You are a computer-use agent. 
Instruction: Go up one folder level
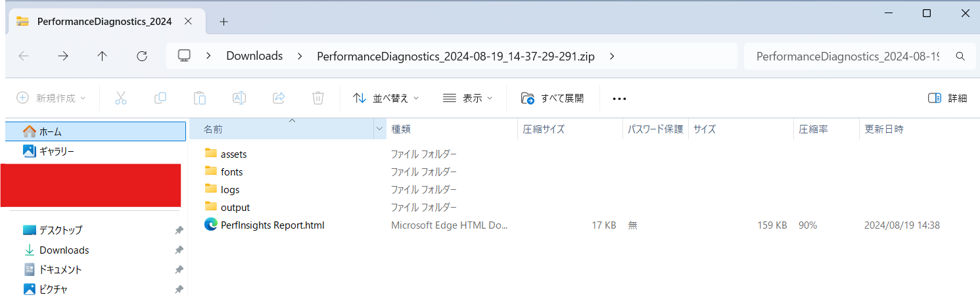(102, 56)
